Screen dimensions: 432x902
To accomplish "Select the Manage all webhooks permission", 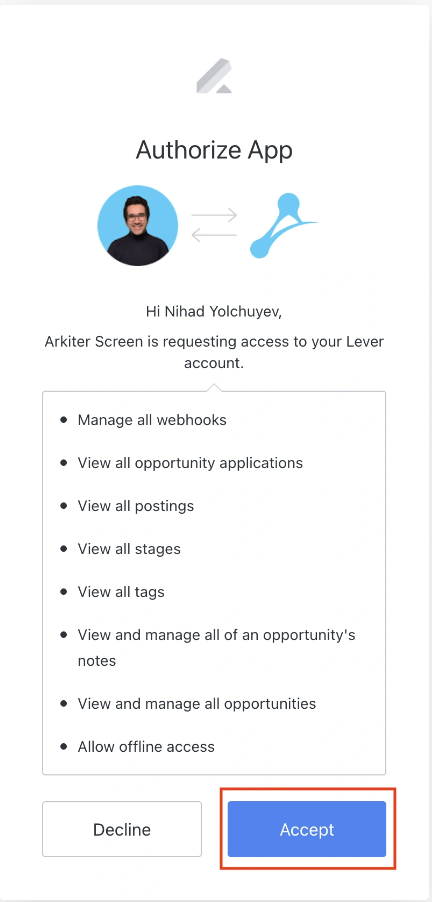I will 152,420.
